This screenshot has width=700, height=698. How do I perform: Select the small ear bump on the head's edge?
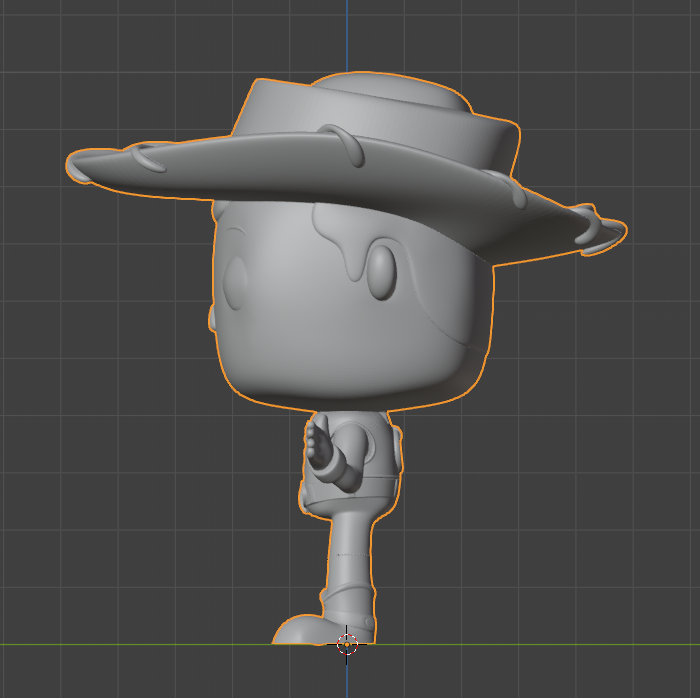click(x=212, y=318)
